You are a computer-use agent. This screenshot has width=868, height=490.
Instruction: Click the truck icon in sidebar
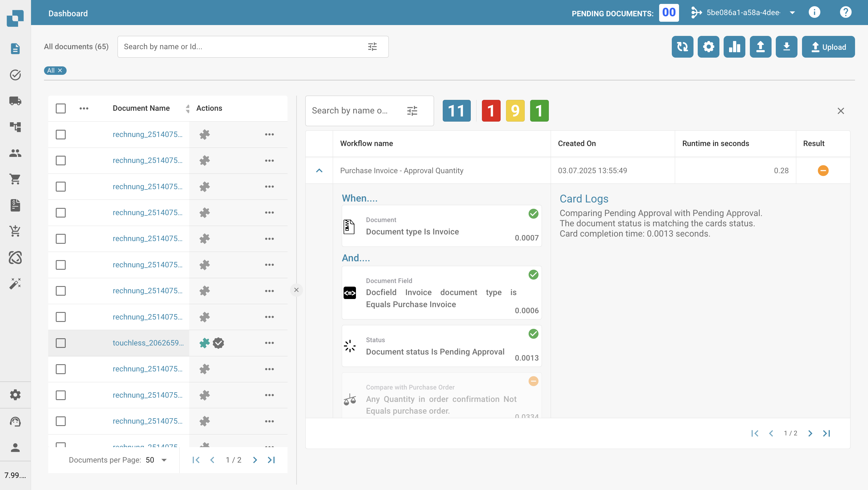tap(15, 101)
